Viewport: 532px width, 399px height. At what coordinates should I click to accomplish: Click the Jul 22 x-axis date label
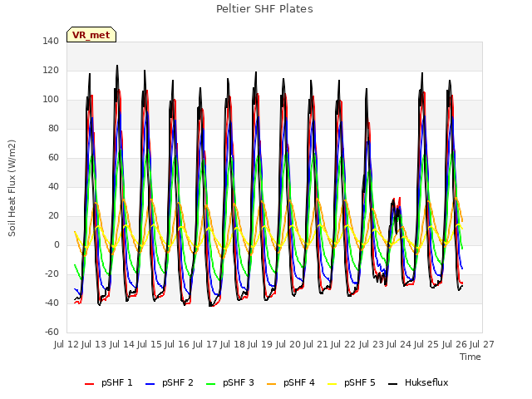343,344
